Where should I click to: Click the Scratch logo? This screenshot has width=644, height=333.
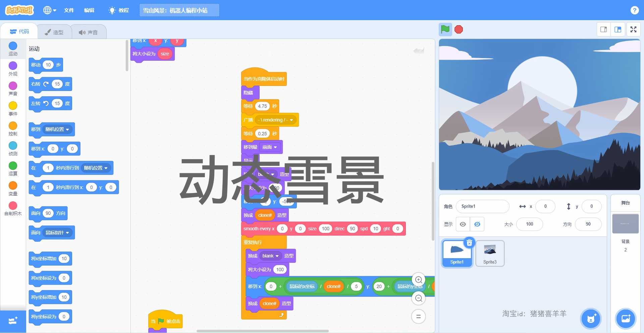[20, 10]
